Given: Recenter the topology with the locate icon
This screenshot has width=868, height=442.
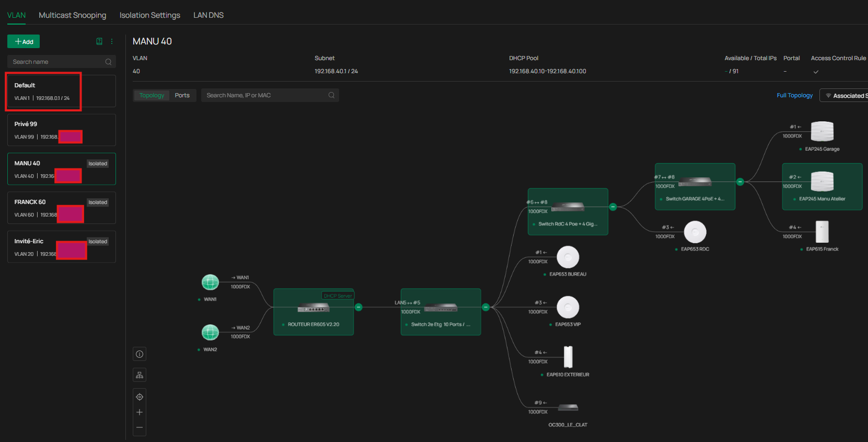Looking at the screenshot, I should tap(140, 397).
